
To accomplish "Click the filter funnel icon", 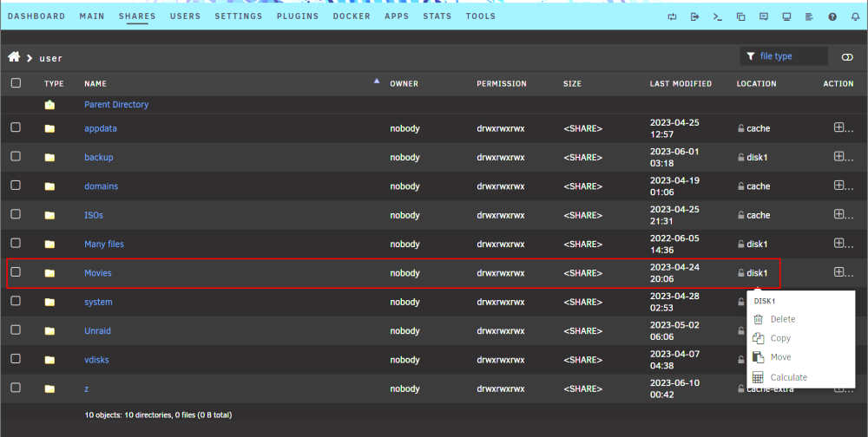I will click(751, 55).
